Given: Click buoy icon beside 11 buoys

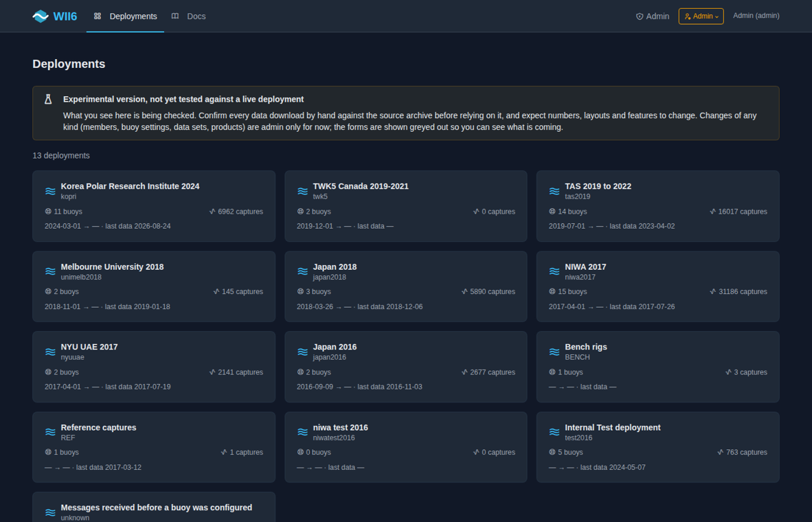Looking at the screenshot, I should pyautogui.click(x=48, y=212).
